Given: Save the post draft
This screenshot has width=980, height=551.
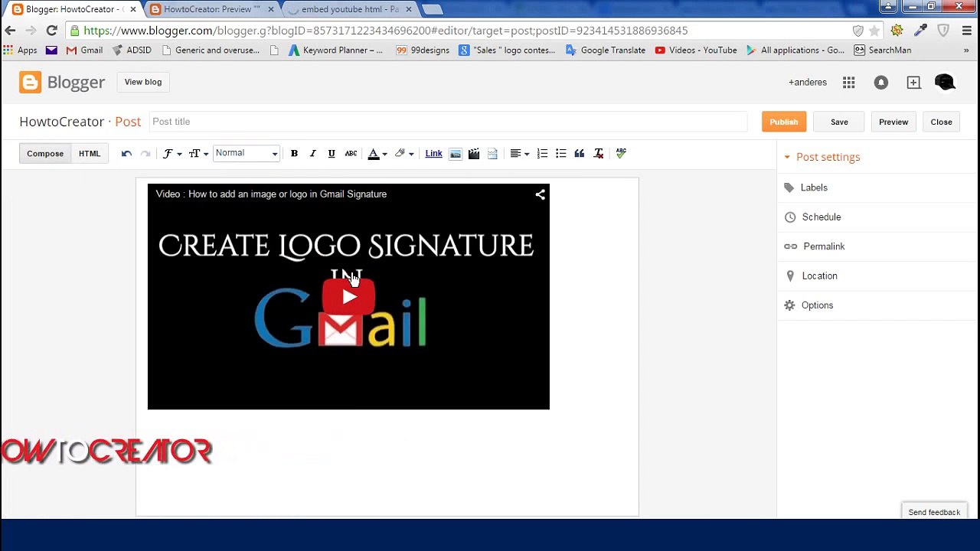Looking at the screenshot, I should pos(839,122).
